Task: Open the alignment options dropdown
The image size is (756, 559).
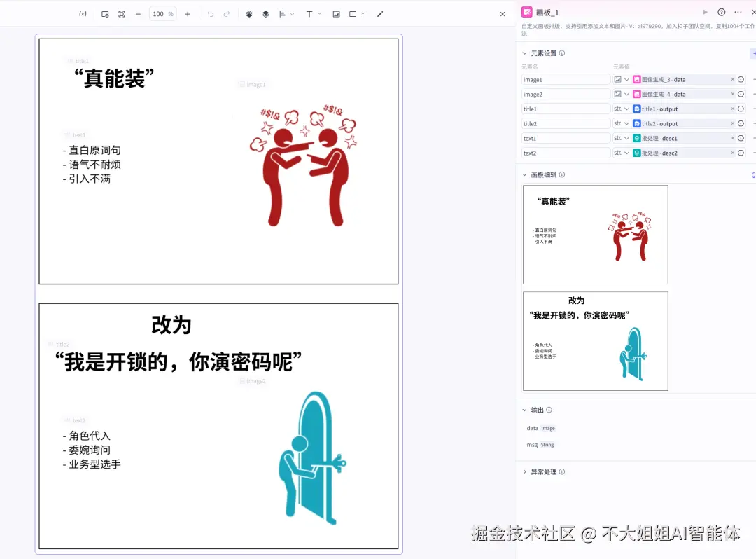Action: point(291,13)
